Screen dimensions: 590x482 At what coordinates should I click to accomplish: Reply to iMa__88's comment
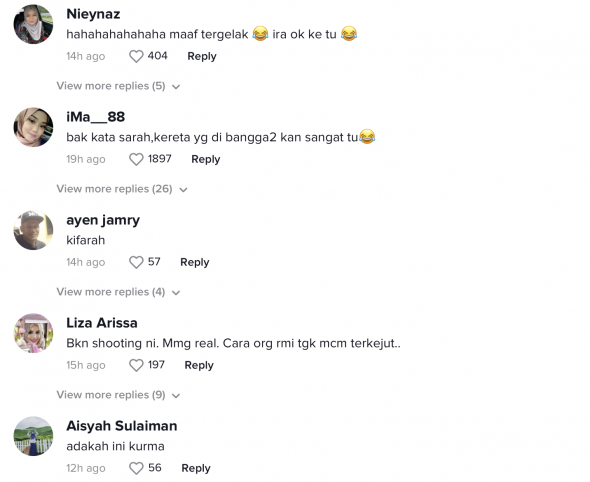point(206,160)
